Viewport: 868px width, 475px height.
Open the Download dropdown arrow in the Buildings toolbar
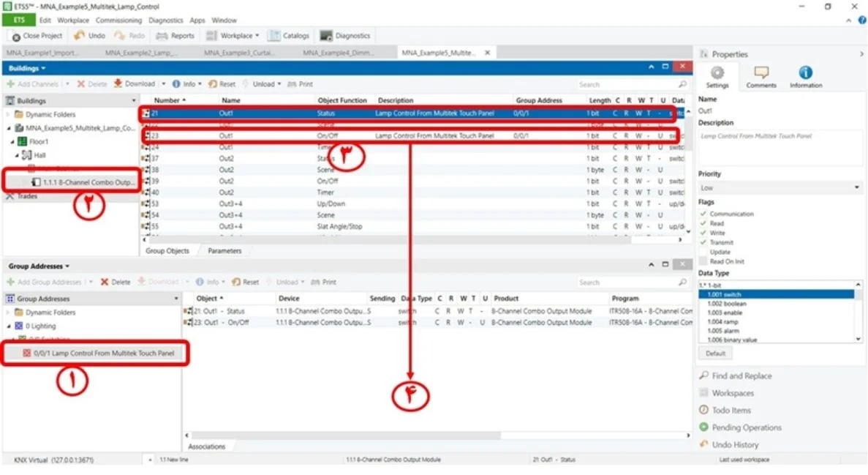[163, 83]
